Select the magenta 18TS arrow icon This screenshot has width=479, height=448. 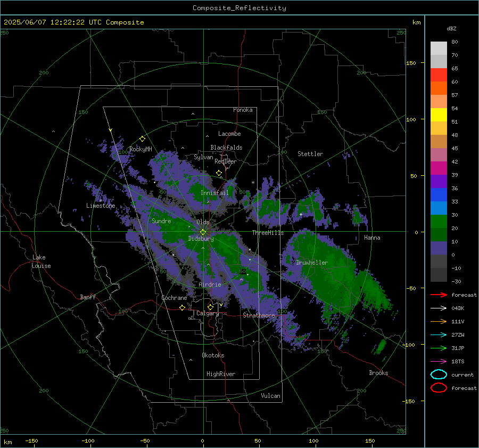439,362
